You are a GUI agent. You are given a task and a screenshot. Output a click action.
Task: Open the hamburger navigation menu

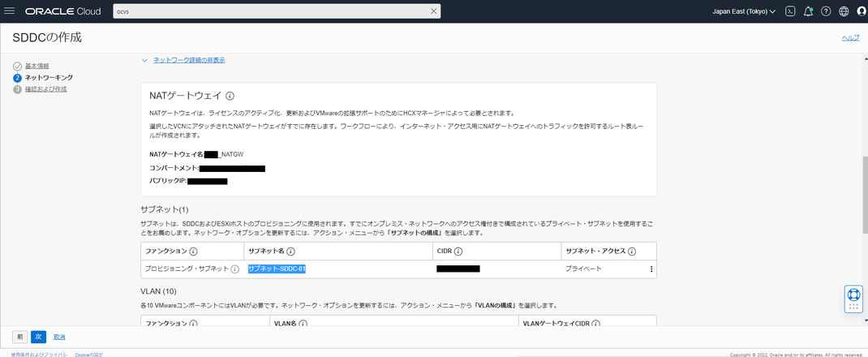[10, 11]
